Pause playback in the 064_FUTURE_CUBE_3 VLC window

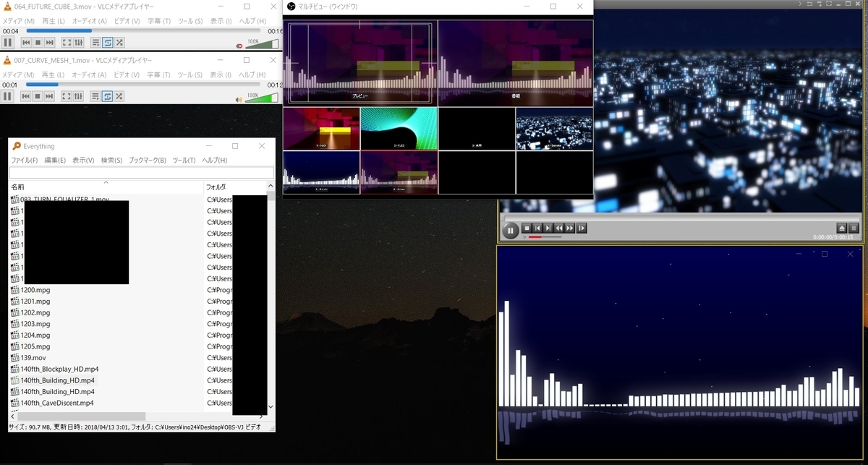8,43
